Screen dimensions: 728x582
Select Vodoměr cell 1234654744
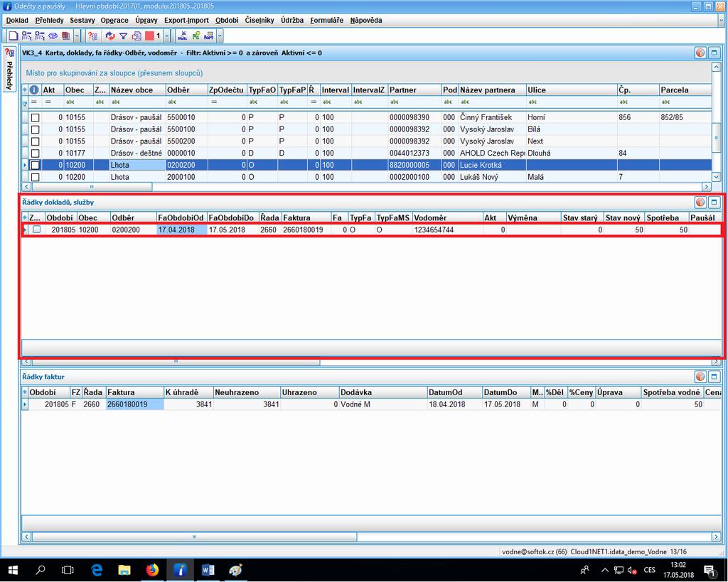coord(448,230)
